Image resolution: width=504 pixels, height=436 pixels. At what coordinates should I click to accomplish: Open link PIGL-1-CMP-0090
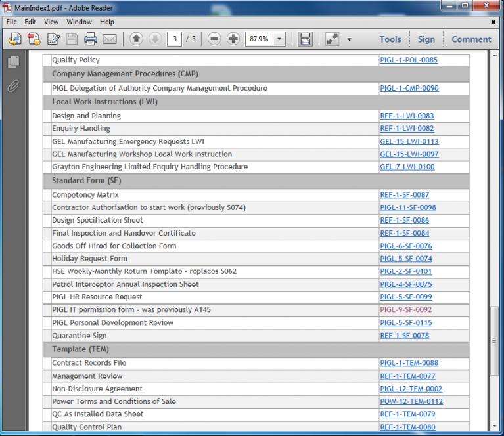[x=409, y=89]
